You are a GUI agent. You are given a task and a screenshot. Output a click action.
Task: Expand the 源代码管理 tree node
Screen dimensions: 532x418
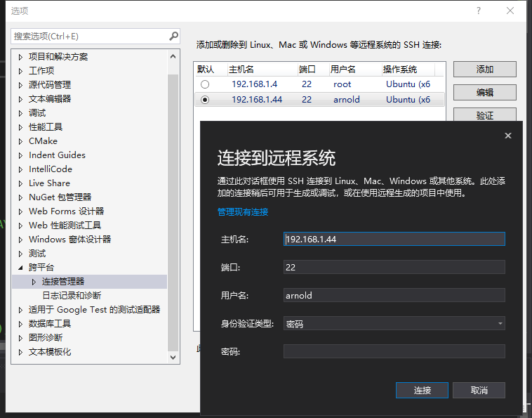coord(20,85)
